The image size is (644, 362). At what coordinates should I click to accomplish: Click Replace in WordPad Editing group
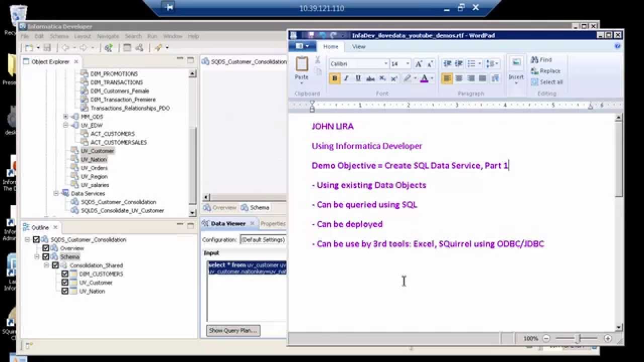pyautogui.click(x=545, y=71)
